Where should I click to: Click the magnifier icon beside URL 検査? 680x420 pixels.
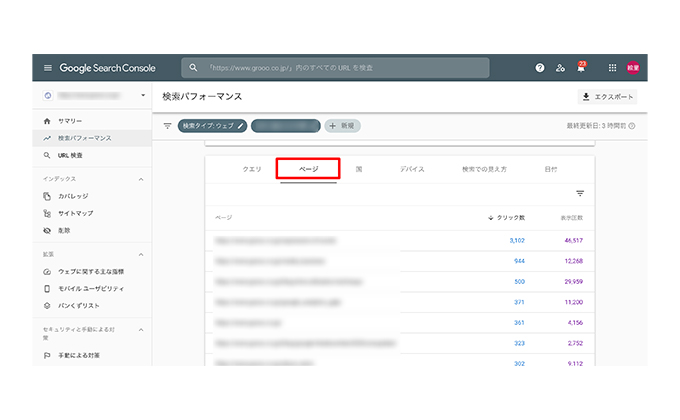(47, 155)
